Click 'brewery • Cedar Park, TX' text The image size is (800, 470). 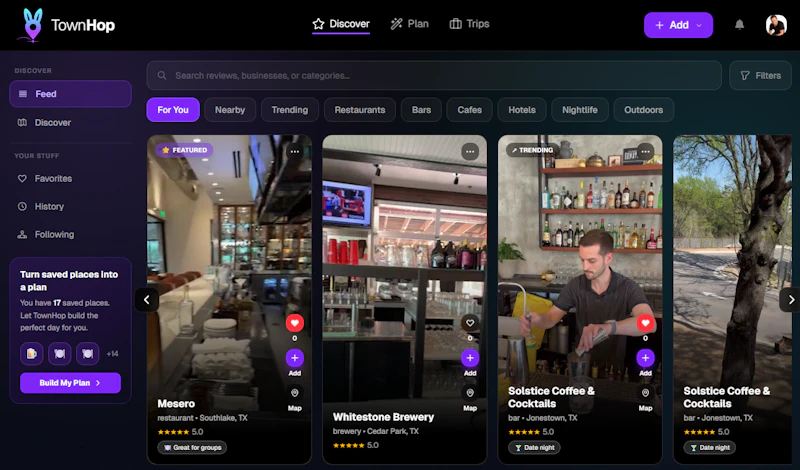[376, 431]
